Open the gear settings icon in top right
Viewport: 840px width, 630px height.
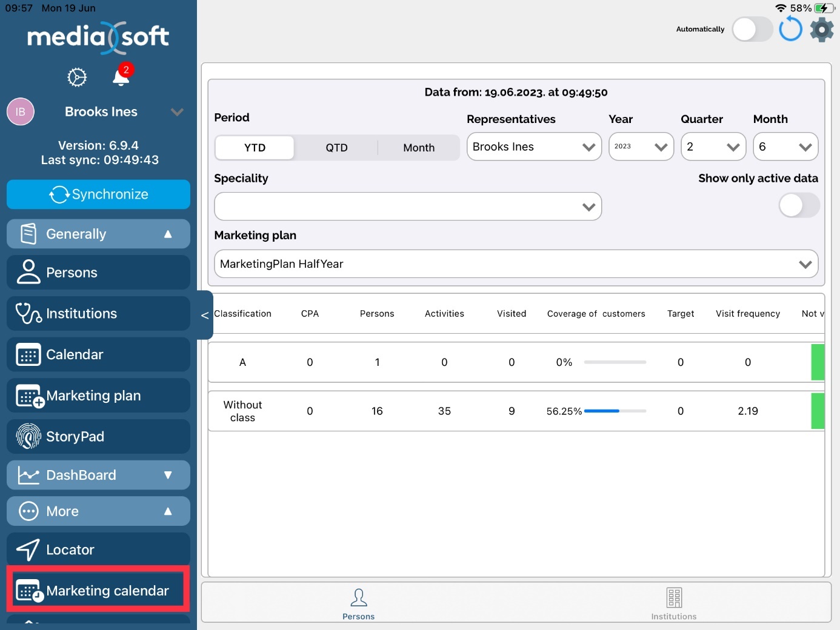point(822,29)
